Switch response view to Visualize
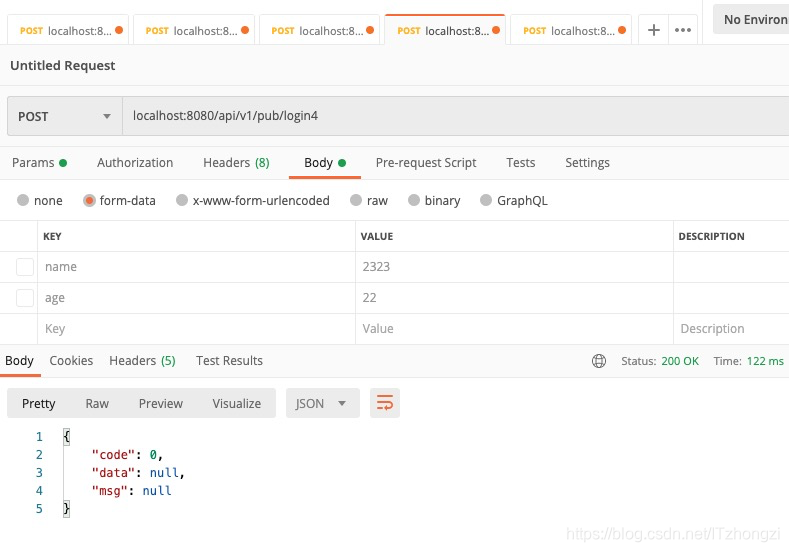The width and height of the screenshot is (789, 552). (x=236, y=403)
